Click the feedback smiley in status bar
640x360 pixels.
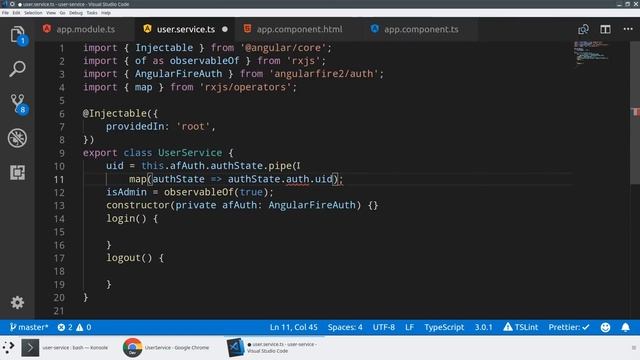pos(605,327)
